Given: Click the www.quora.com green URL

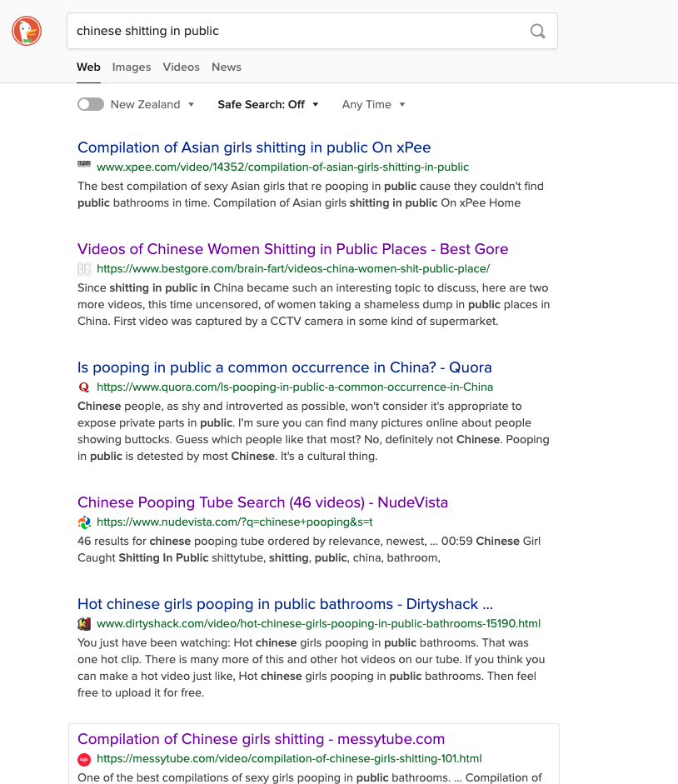Looking at the screenshot, I should pos(295,387).
